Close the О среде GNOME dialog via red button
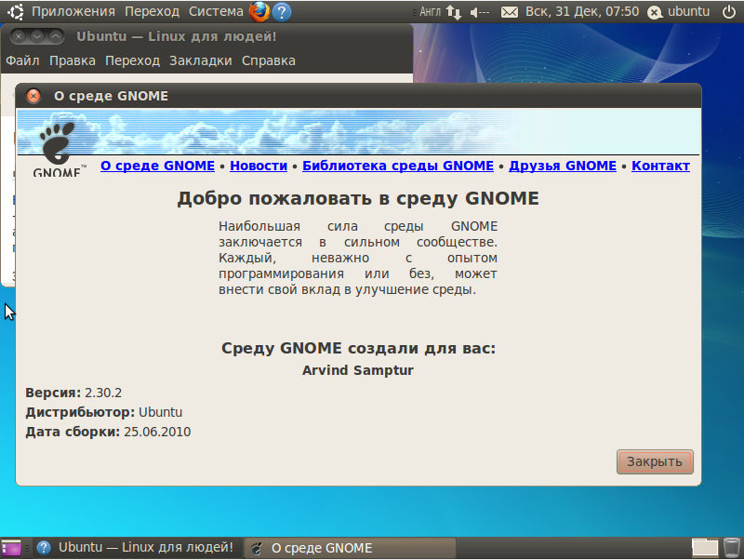Viewport: 744px width, 560px height. (33, 96)
